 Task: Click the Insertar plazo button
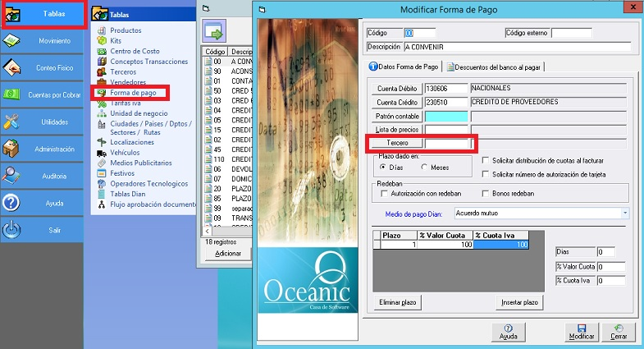pyautogui.click(x=520, y=303)
